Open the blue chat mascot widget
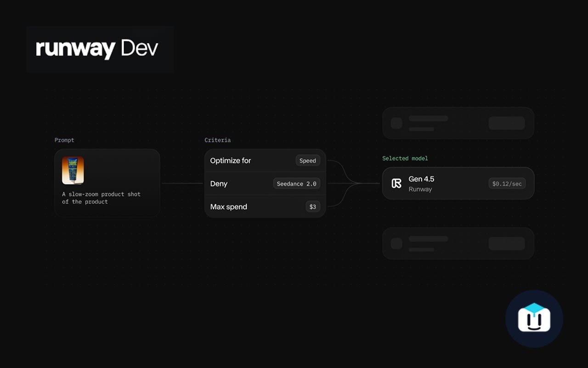The height and width of the screenshot is (368, 588). point(534,319)
